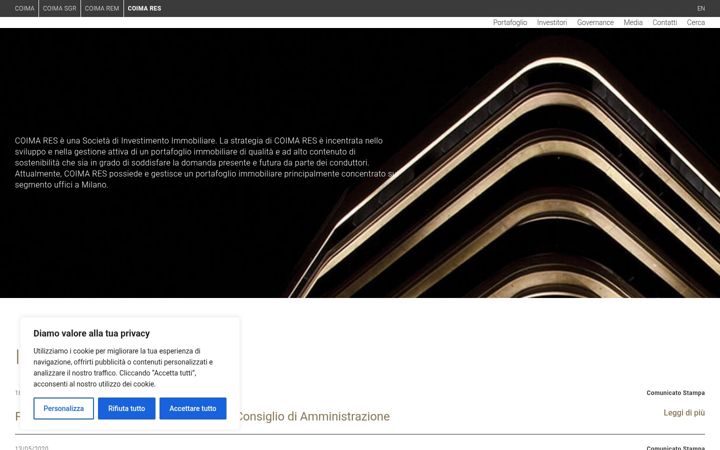The image size is (720, 450).
Task: Open the Portafoglio menu
Action: click(x=510, y=22)
